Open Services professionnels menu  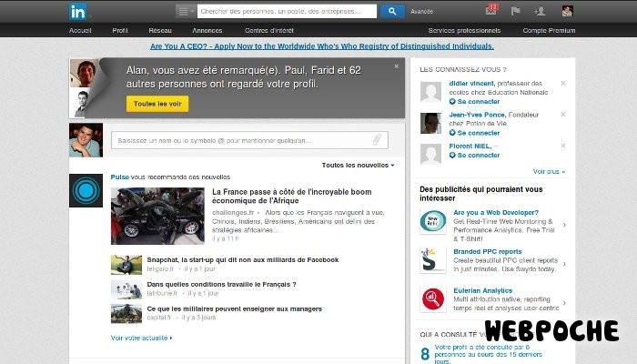[464, 30]
